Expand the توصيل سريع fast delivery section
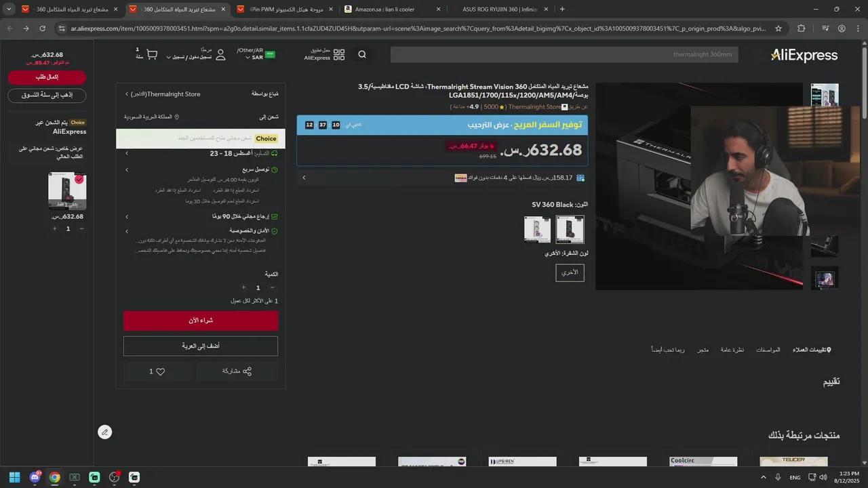868x488 pixels. point(127,169)
